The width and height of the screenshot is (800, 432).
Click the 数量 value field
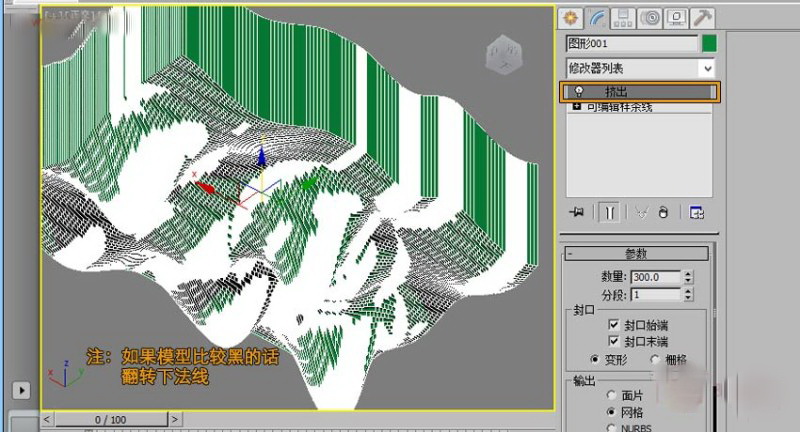655,276
